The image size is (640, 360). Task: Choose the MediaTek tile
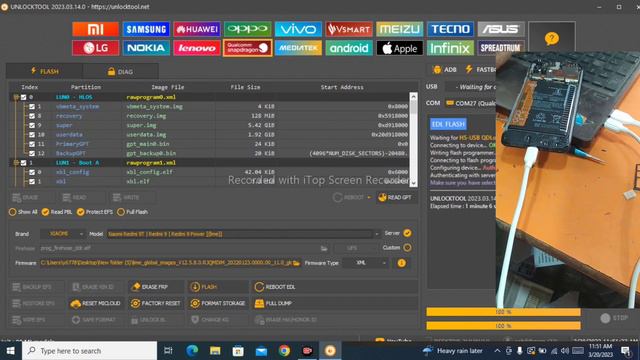point(298,48)
